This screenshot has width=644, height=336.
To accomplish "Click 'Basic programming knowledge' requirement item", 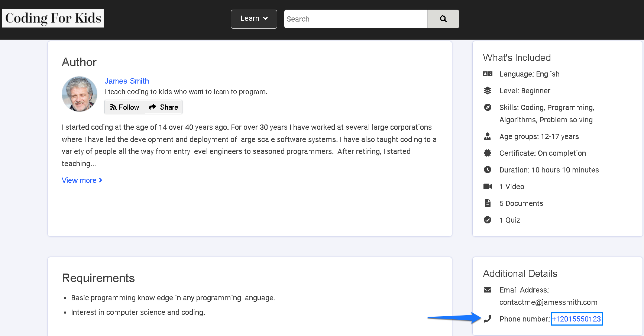I will point(173,298).
